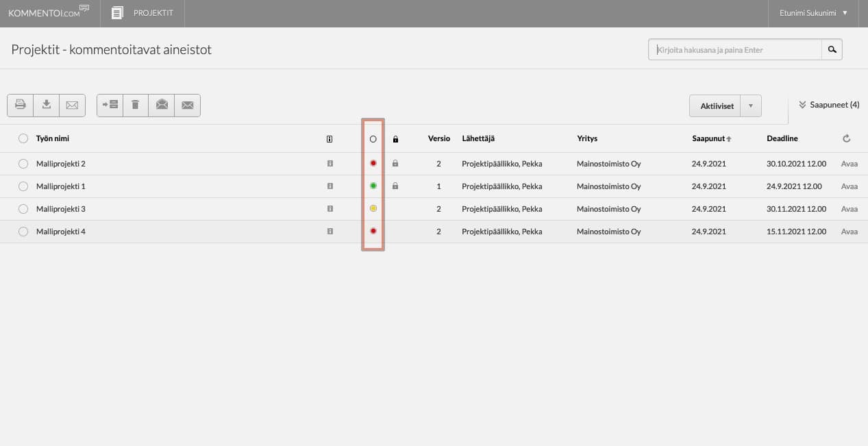Screen dimensions: 868x446
Task: Click the download icon in the toolbar
Action: pos(47,105)
